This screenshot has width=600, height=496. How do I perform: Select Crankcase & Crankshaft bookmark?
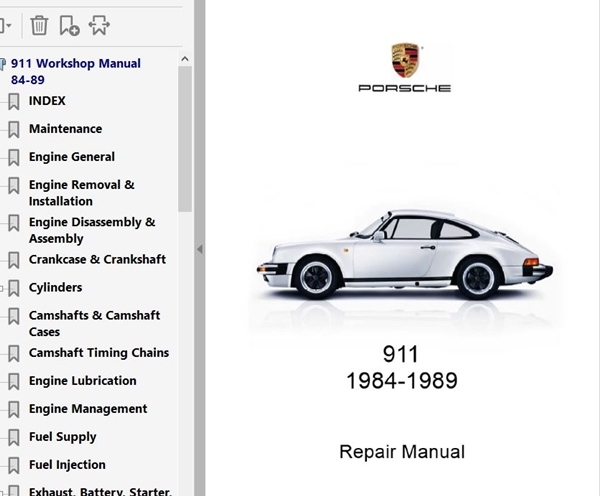pyautogui.click(x=97, y=259)
